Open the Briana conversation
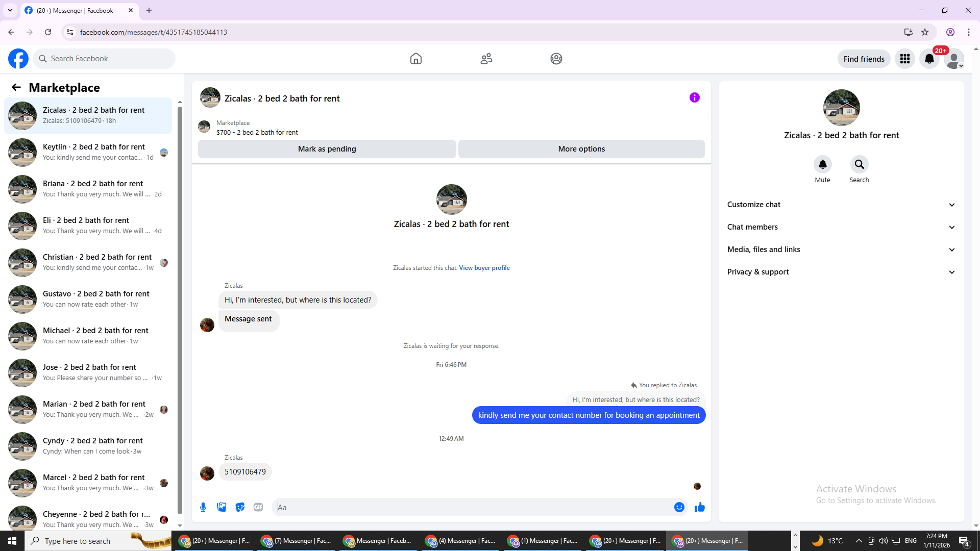Viewport: 980px width, 551px height. pyautogui.click(x=88, y=189)
